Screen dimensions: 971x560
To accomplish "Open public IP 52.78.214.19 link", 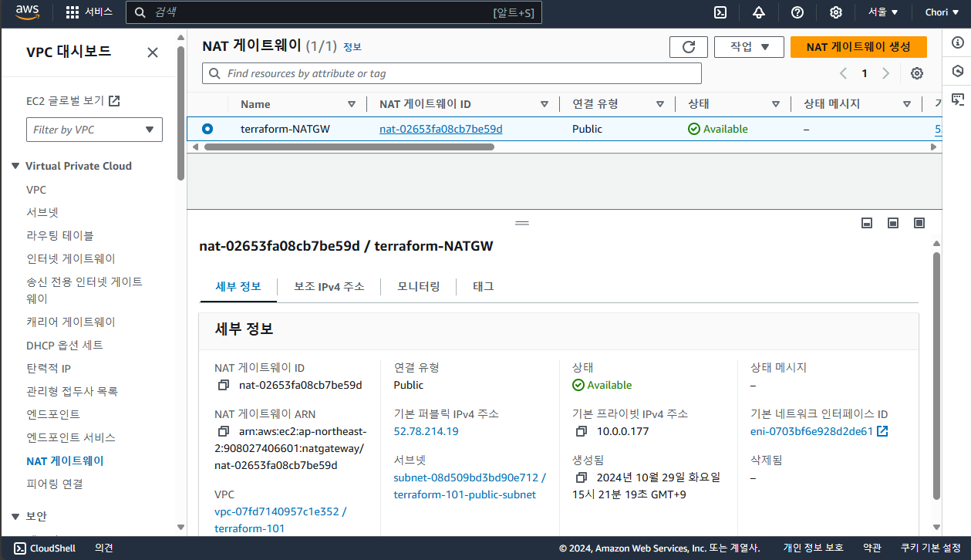I will (x=426, y=431).
